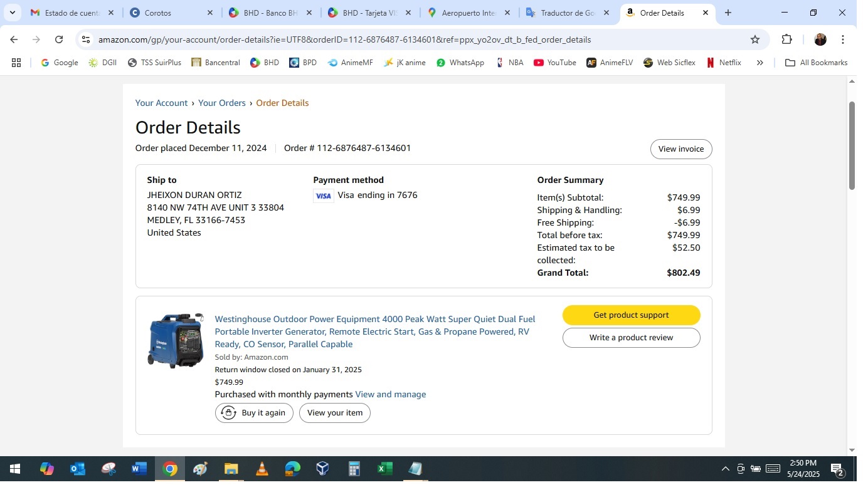Open the BHD bookmark
This screenshot has height=485, width=868.
tap(265, 63)
